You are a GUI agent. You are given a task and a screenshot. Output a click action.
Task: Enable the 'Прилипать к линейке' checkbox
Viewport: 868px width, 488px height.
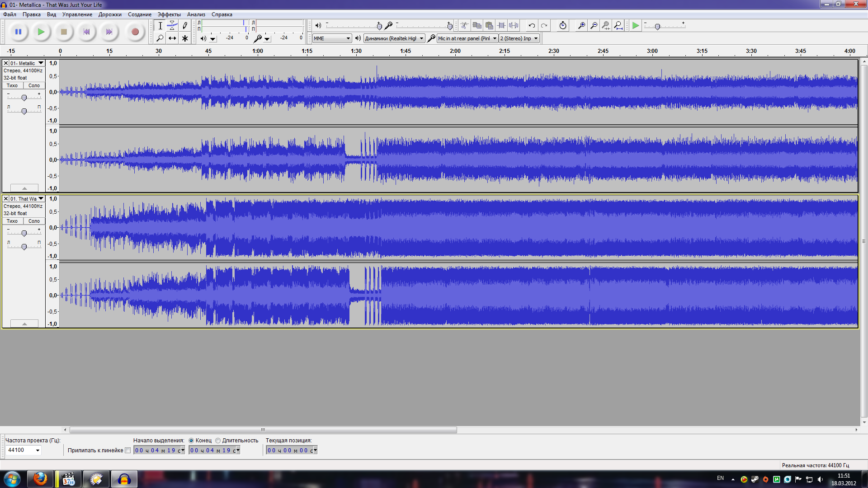click(128, 450)
